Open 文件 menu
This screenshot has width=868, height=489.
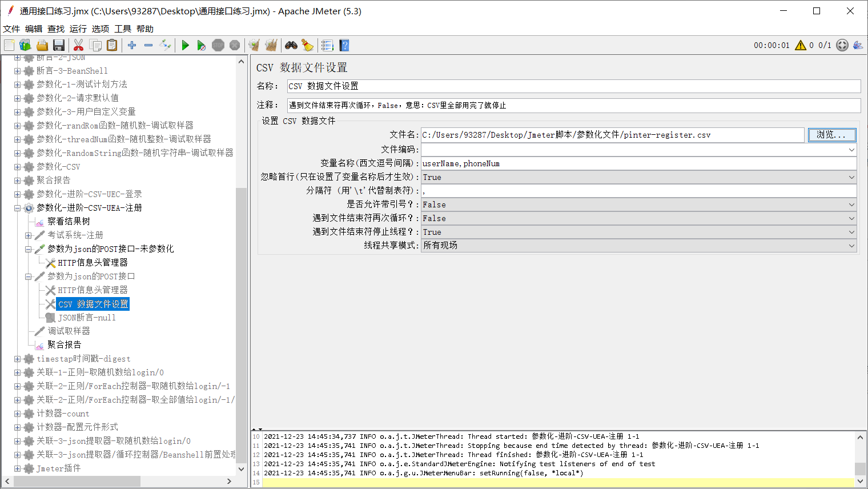11,29
